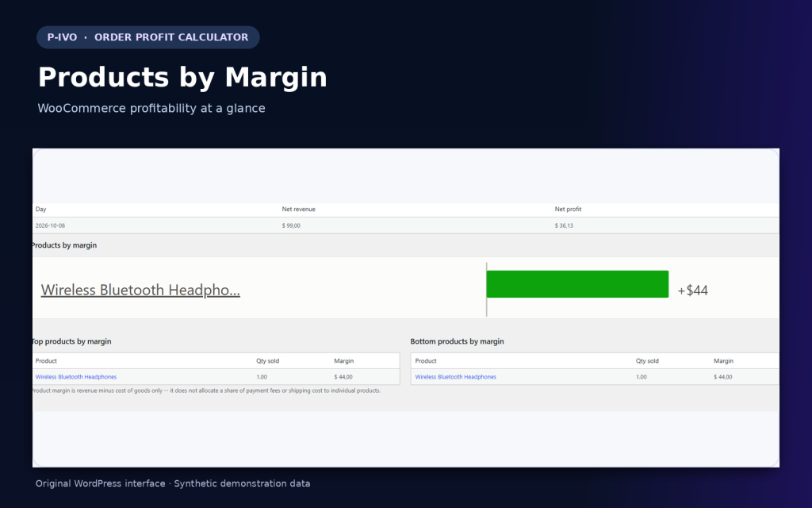This screenshot has width=812, height=508.
Task: Click Margin header in Top products table
Action: 344,361
